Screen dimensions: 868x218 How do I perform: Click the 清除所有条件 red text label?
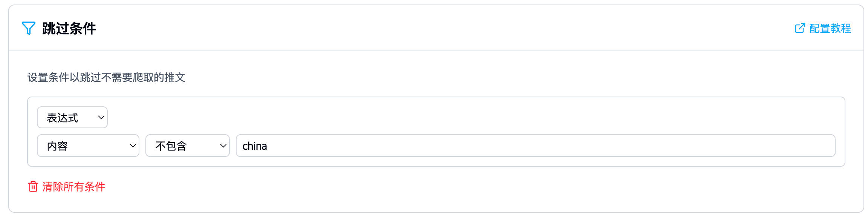point(74,187)
